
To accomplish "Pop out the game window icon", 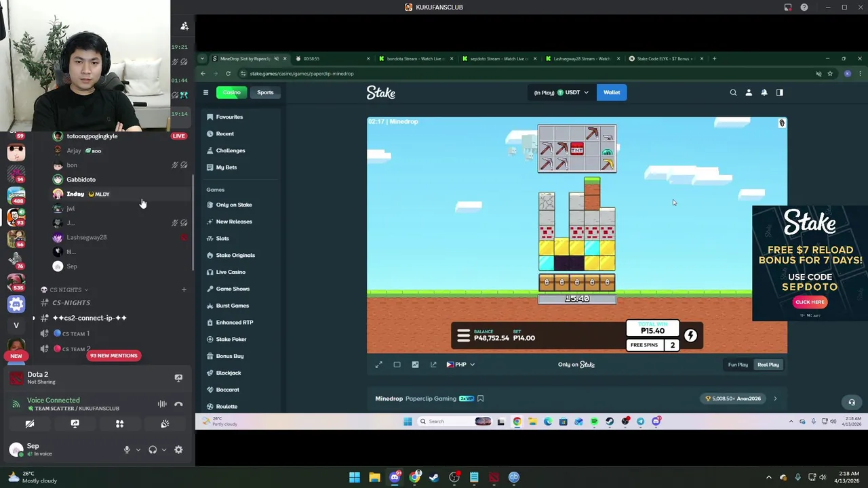I will coord(433,365).
